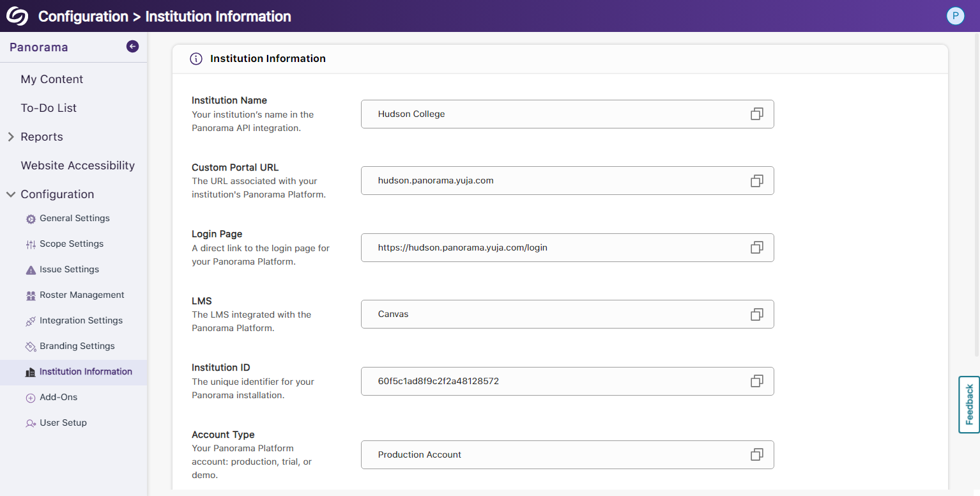Open Integration Settings

[x=80, y=321]
